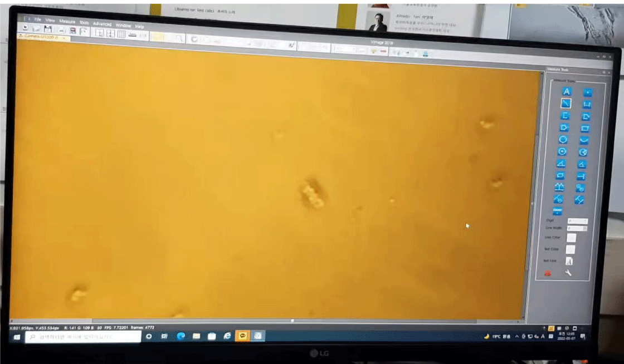Open the File menu
Viewport: 624px width, 364px height.
point(37,19)
